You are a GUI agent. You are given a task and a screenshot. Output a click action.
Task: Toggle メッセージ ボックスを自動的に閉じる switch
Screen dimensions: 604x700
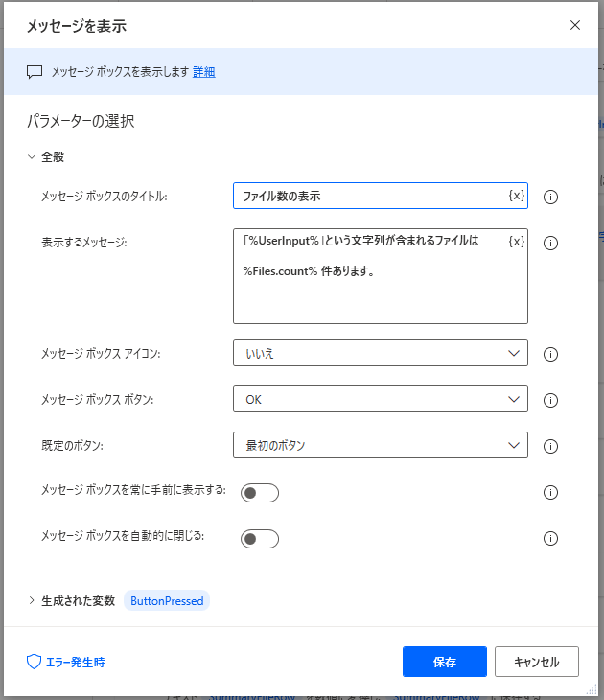[x=260, y=539]
